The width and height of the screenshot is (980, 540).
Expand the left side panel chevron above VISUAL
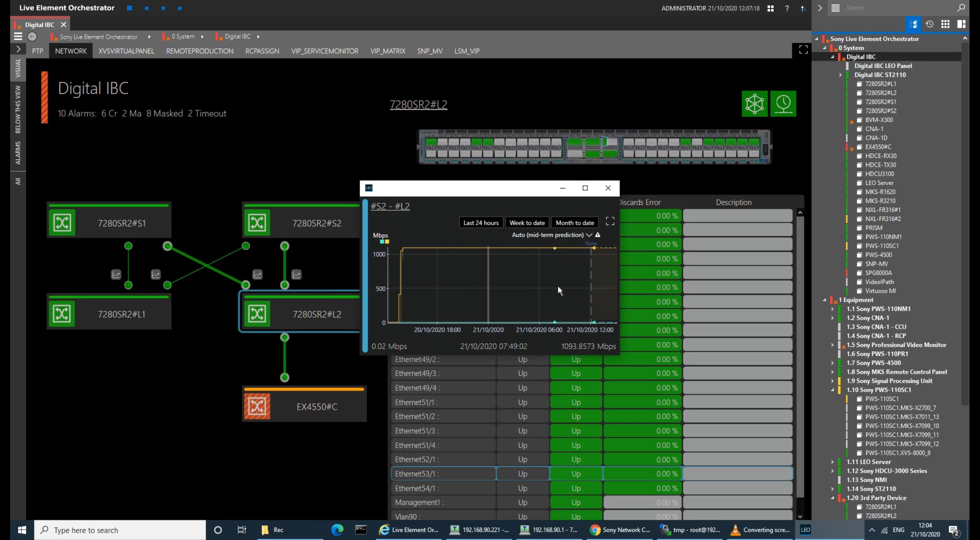18,49
